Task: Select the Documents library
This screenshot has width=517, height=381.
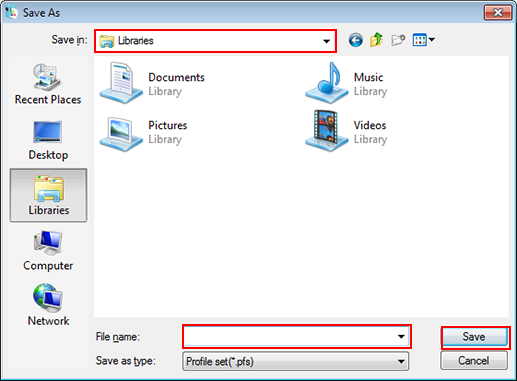Action: click(153, 83)
